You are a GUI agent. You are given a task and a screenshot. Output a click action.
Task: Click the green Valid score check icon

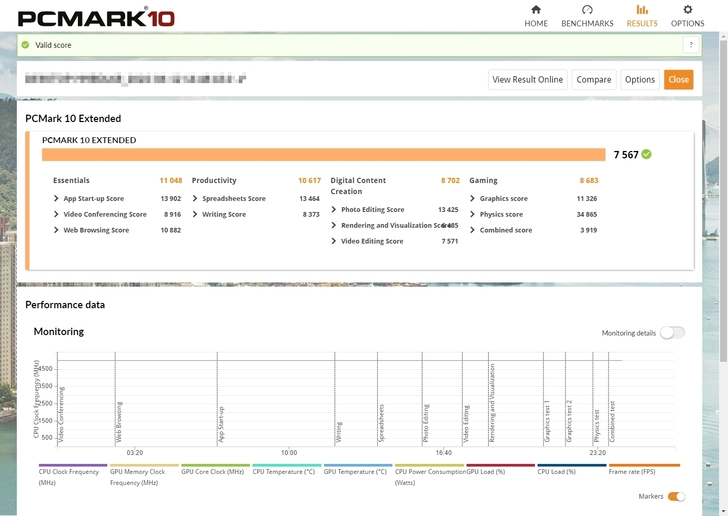click(26, 45)
